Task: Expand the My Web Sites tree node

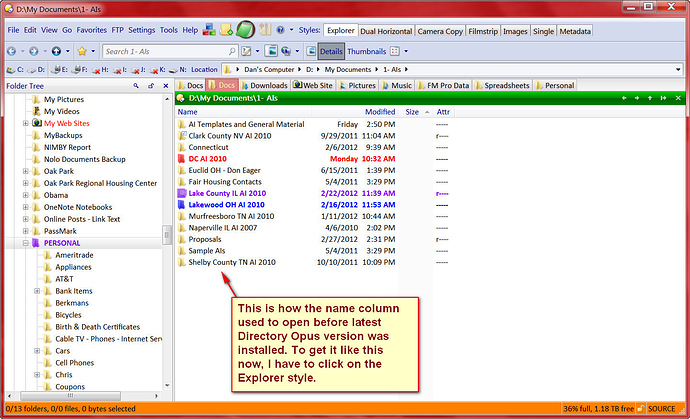Action: (x=26, y=124)
